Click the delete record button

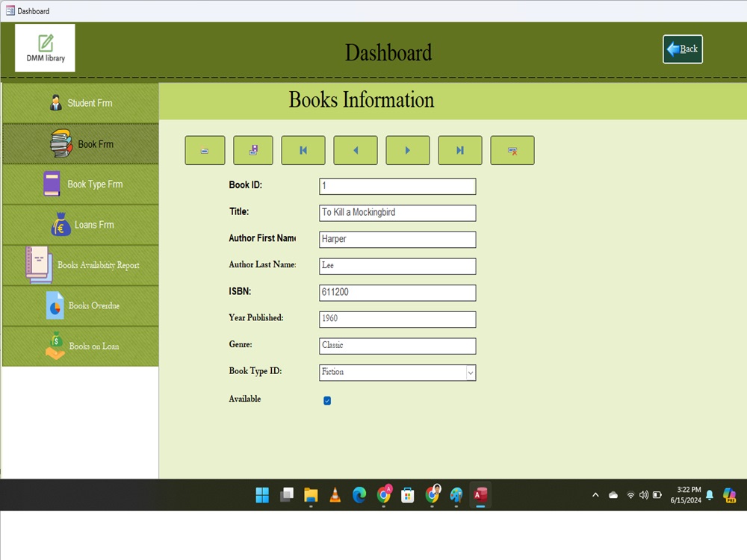click(x=512, y=151)
